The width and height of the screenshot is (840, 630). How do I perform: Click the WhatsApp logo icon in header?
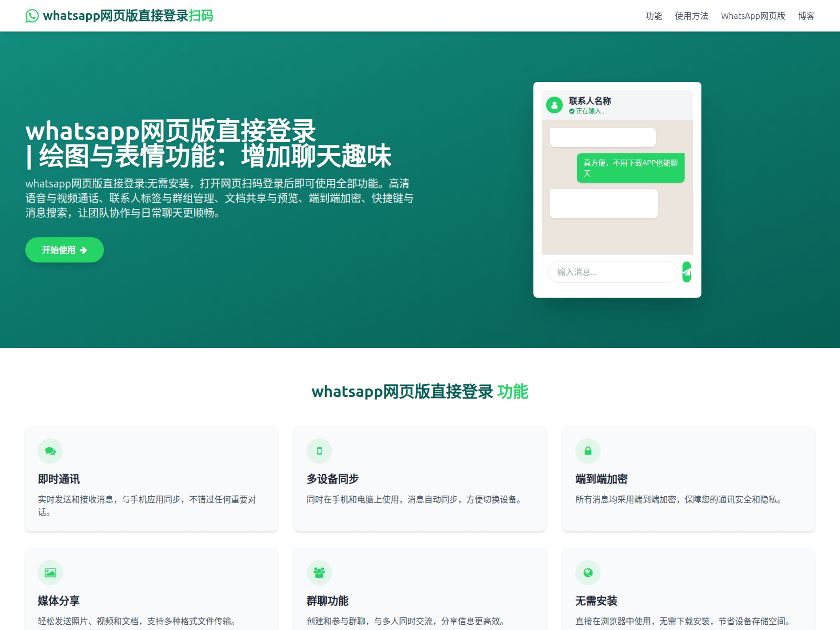tap(32, 16)
